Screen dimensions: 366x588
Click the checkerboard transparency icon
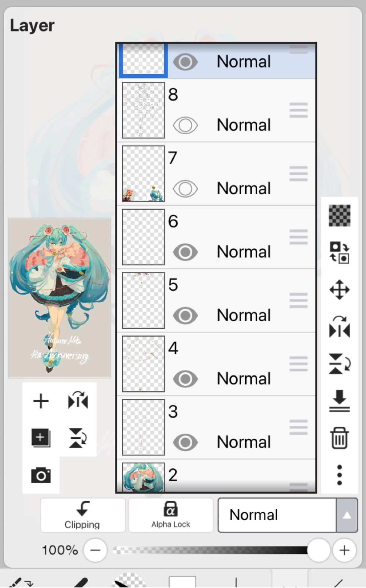click(x=339, y=215)
